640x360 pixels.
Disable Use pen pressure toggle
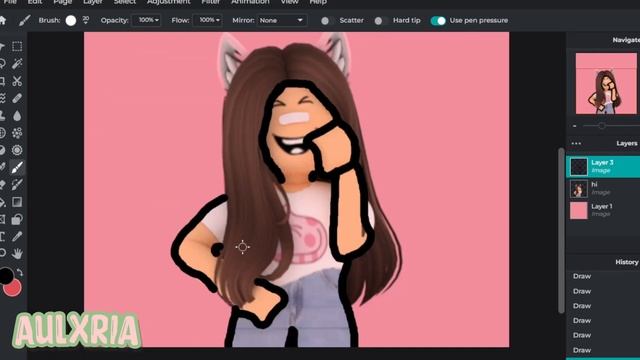click(438, 20)
